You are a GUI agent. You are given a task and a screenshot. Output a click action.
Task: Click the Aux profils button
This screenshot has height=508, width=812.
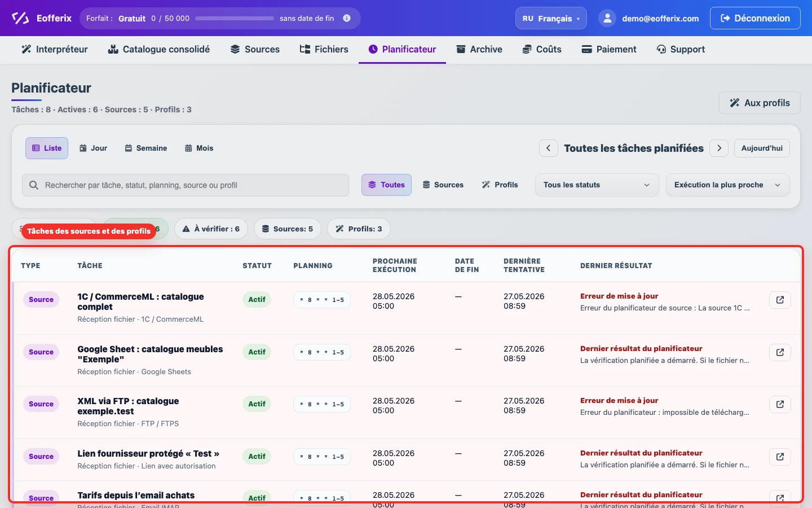pos(760,103)
